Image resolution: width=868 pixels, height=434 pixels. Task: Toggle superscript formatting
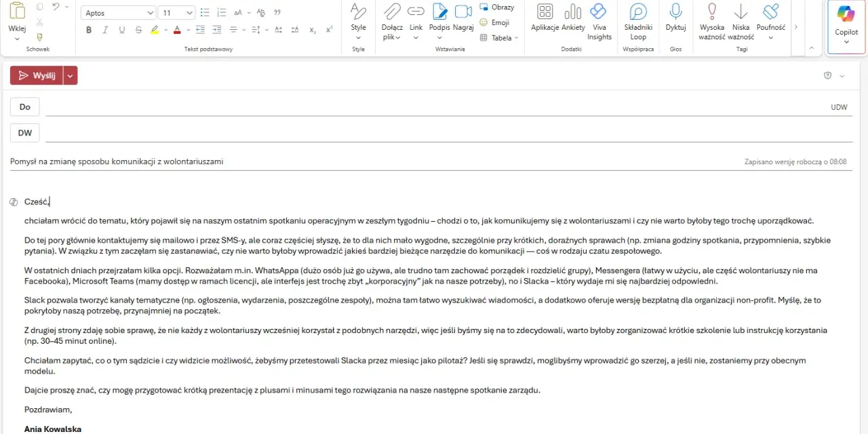[330, 30]
